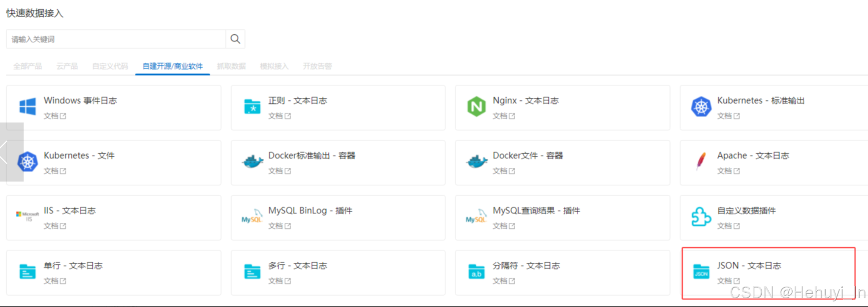The height and width of the screenshot is (307, 868).
Task: Open 文档 link under Apache - 文本日志
Action: pyautogui.click(x=728, y=171)
